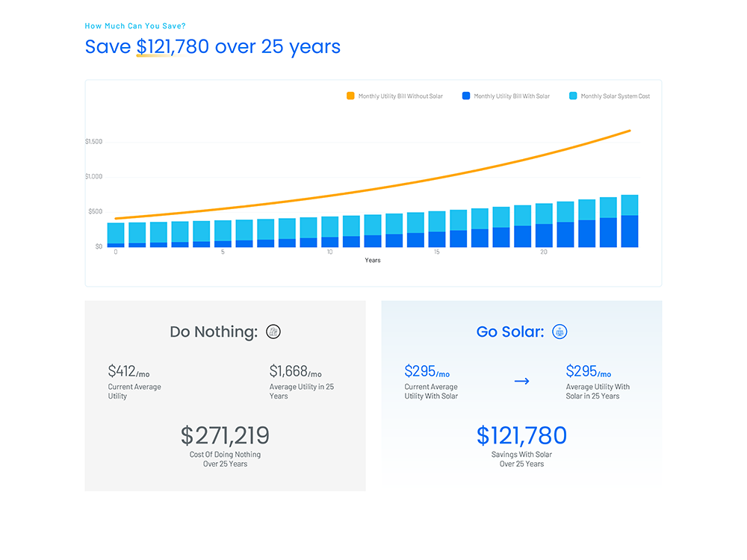Viewport: 747px width, 560px height.
Task: Click the 'Do Nothing:' heading
Action: pyautogui.click(x=214, y=332)
